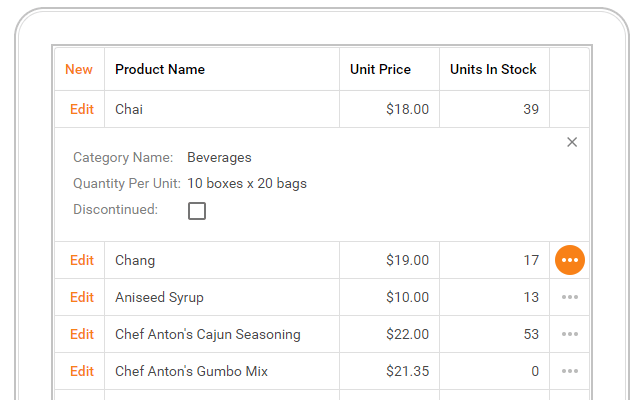Image resolution: width=640 pixels, height=400 pixels.
Task: Open details ellipsis for Aniseed Syrup row
Action: coord(570,297)
